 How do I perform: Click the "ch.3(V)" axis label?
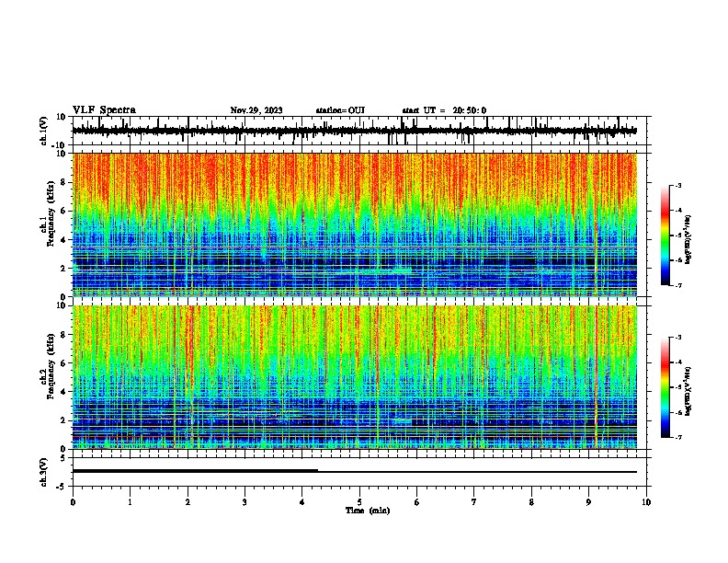click(x=44, y=472)
